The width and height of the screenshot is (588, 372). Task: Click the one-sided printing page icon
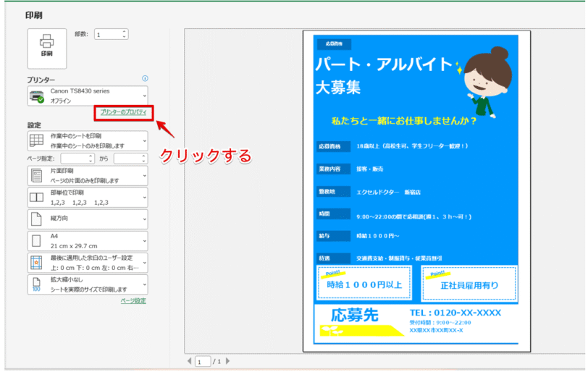click(36, 176)
